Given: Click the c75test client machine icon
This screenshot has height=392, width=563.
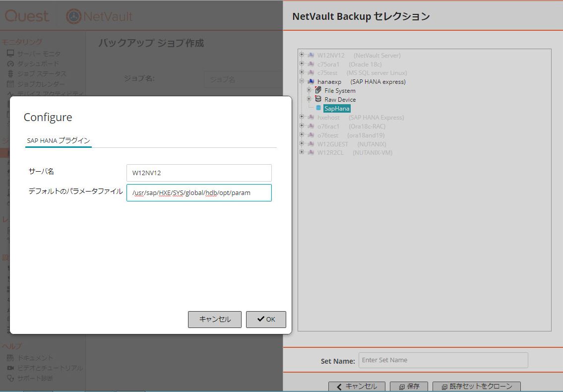Looking at the screenshot, I should tap(311, 72).
